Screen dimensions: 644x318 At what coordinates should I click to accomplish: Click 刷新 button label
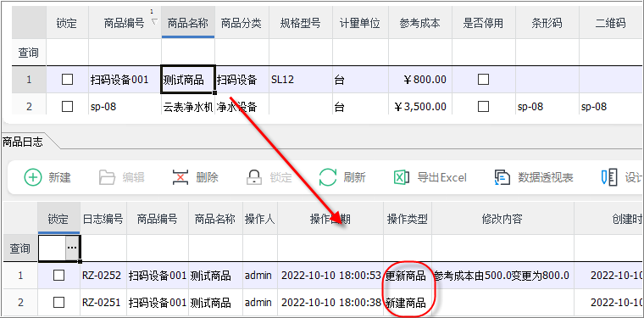point(354,178)
